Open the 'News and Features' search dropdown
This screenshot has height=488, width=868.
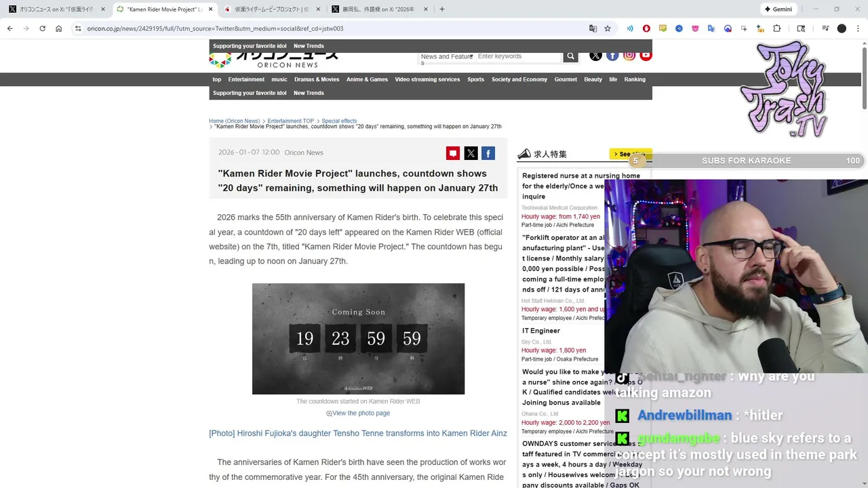tap(446, 59)
